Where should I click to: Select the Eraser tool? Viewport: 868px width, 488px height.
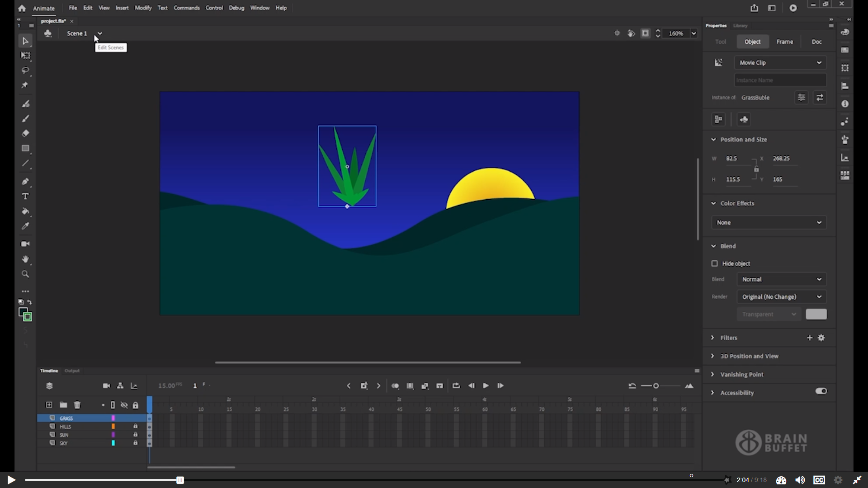click(x=25, y=133)
